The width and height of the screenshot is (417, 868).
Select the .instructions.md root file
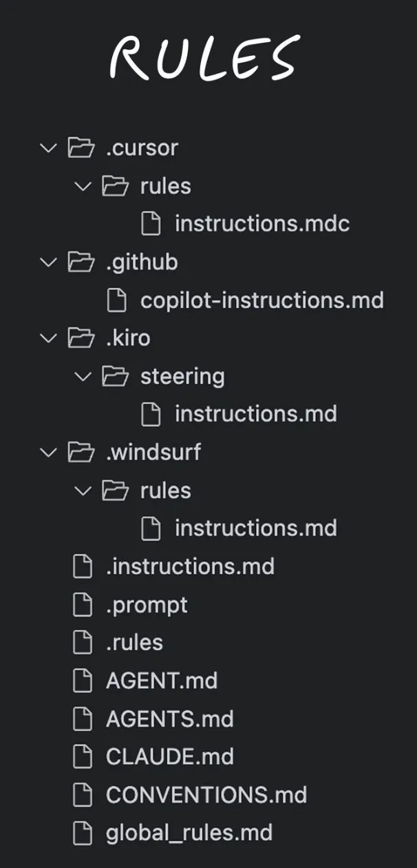click(190, 566)
